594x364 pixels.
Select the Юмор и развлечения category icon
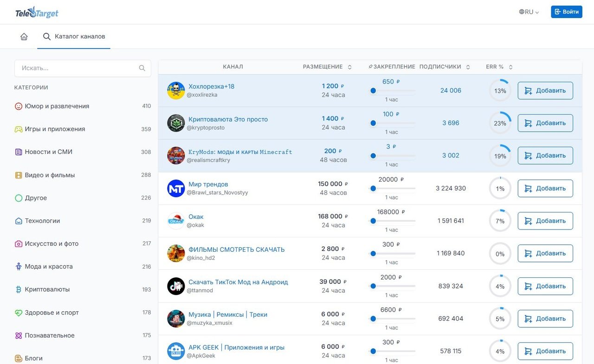click(19, 106)
